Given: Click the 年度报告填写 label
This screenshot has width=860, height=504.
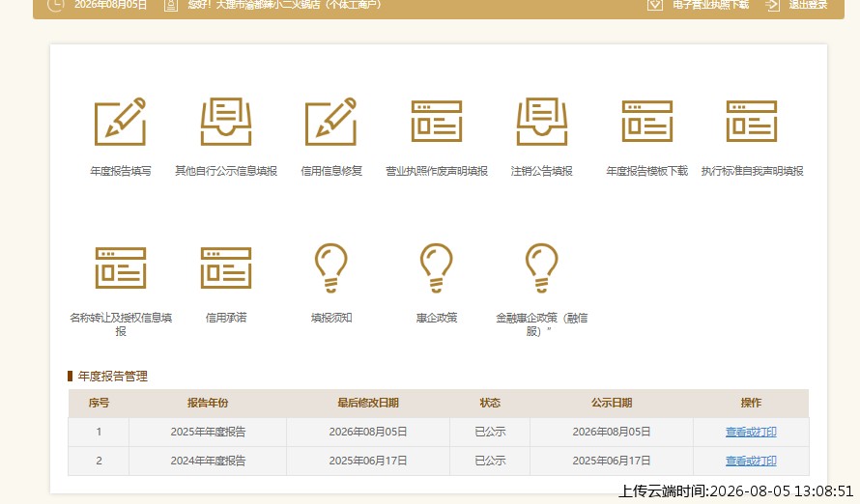Looking at the screenshot, I should 121,171.
